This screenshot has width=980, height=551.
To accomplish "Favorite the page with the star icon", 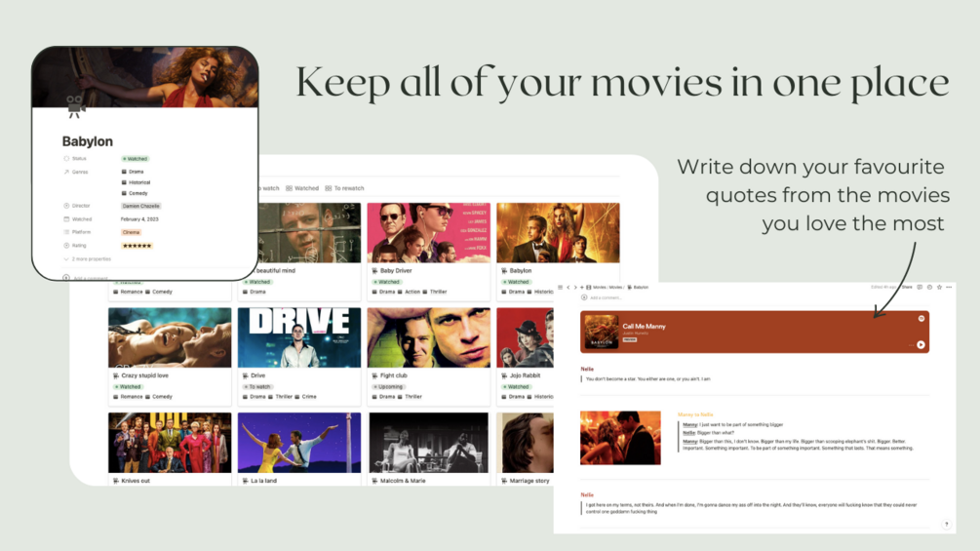I will tap(939, 288).
